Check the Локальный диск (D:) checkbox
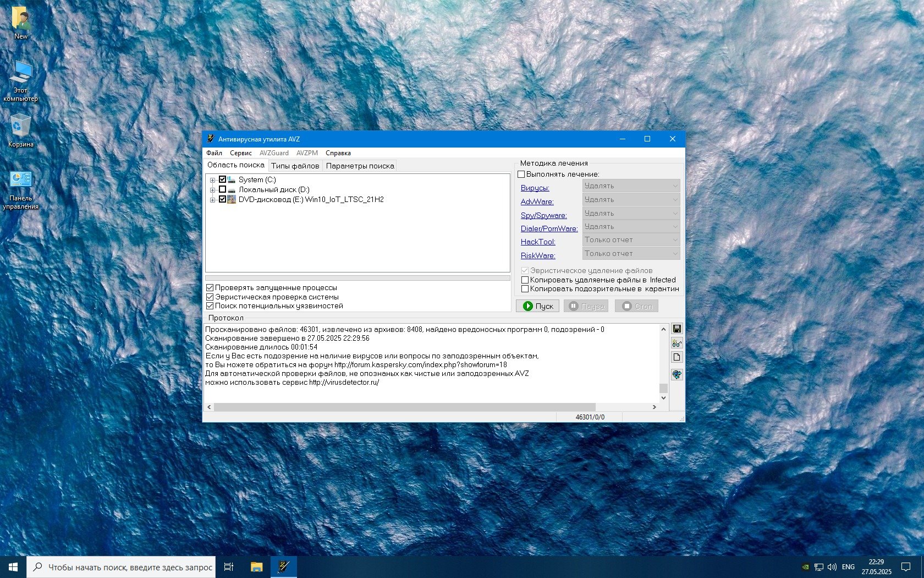This screenshot has height=578, width=924. [x=223, y=189]
